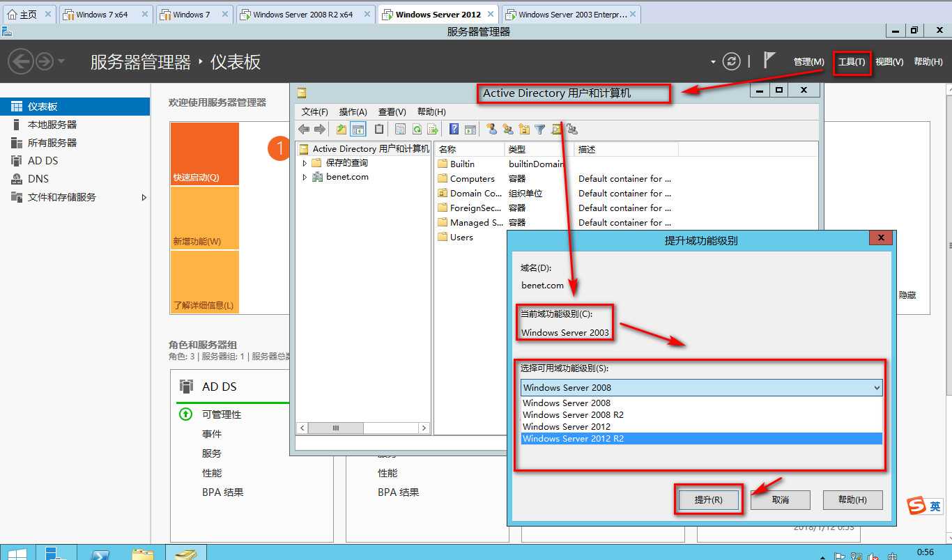Click the Forward arrow in AD Users toolbar

point(319,129)
